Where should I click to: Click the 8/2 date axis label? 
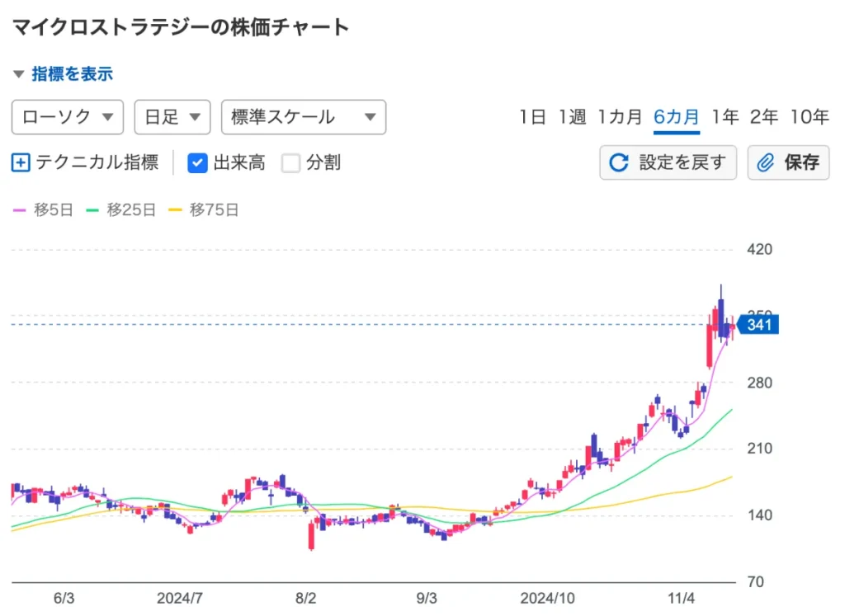click(305, 598)
